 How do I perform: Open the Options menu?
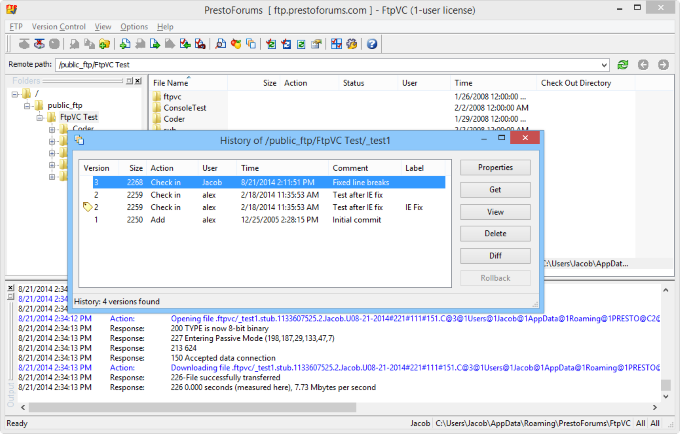134,27
